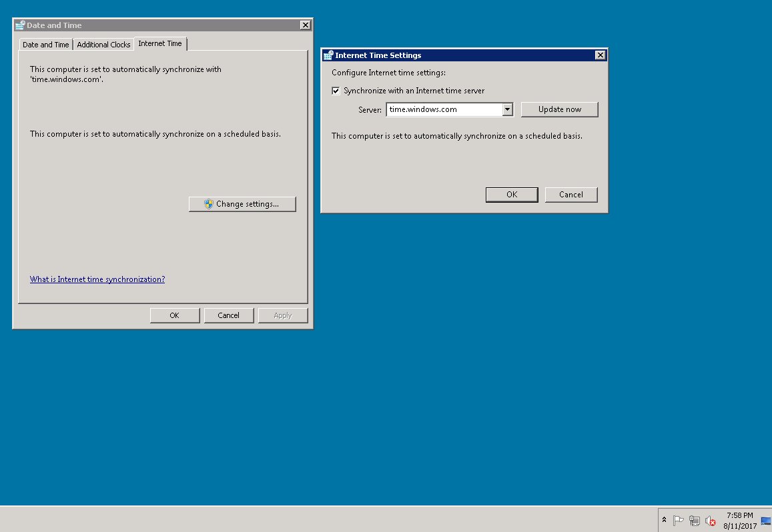Open 'What is Internet time synchronization?' link
This screenshot has width=772, height=532.
click(97, 279)
